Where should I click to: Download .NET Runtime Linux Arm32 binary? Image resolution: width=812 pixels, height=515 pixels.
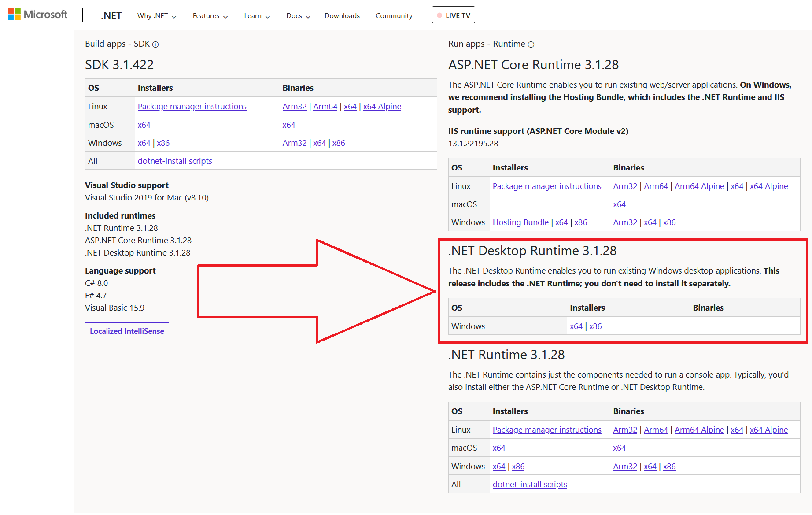(x=625, y=430)
